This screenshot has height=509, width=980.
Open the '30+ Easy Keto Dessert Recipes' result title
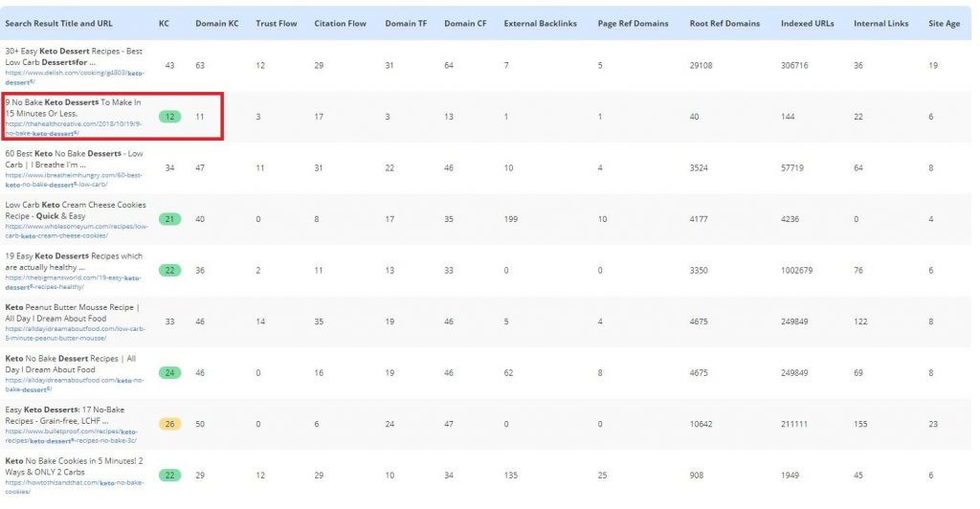(74, 56)
